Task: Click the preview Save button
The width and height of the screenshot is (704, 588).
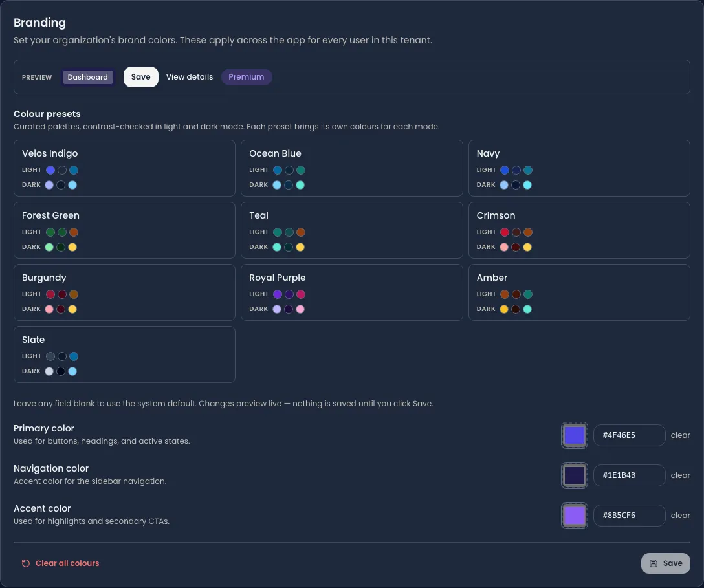Action: coord(140,77)
